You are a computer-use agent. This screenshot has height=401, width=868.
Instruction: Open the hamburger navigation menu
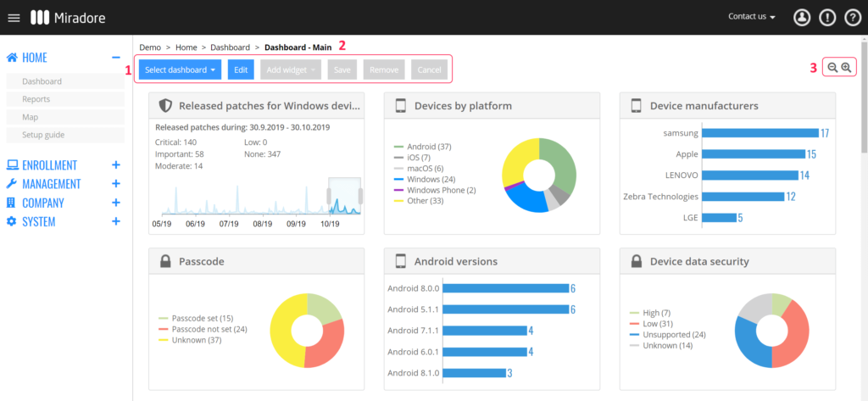pyautogui.click(x=14, y=17)
